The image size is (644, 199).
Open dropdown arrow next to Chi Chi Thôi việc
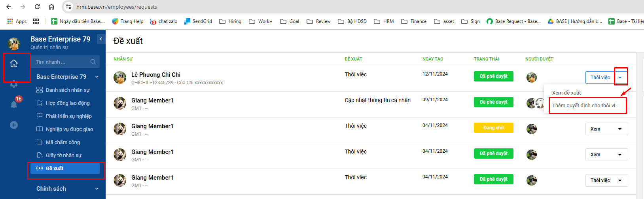(620, 78)
